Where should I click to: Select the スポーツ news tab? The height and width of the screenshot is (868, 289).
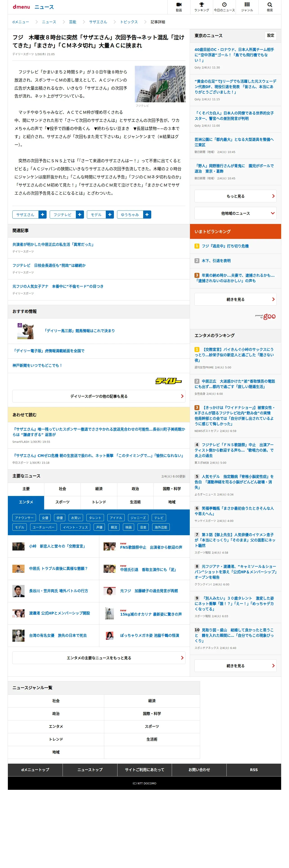pos(62,502)
